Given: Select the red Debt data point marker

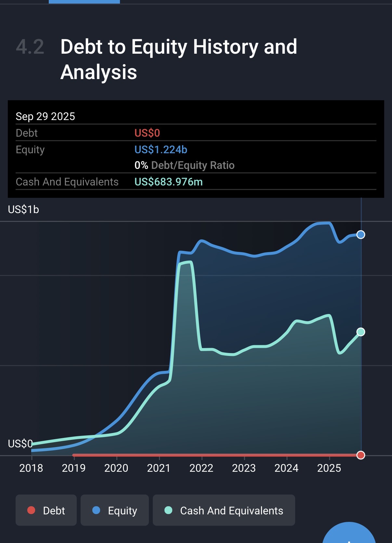Looking at the screenshot, I should point(360,455).
